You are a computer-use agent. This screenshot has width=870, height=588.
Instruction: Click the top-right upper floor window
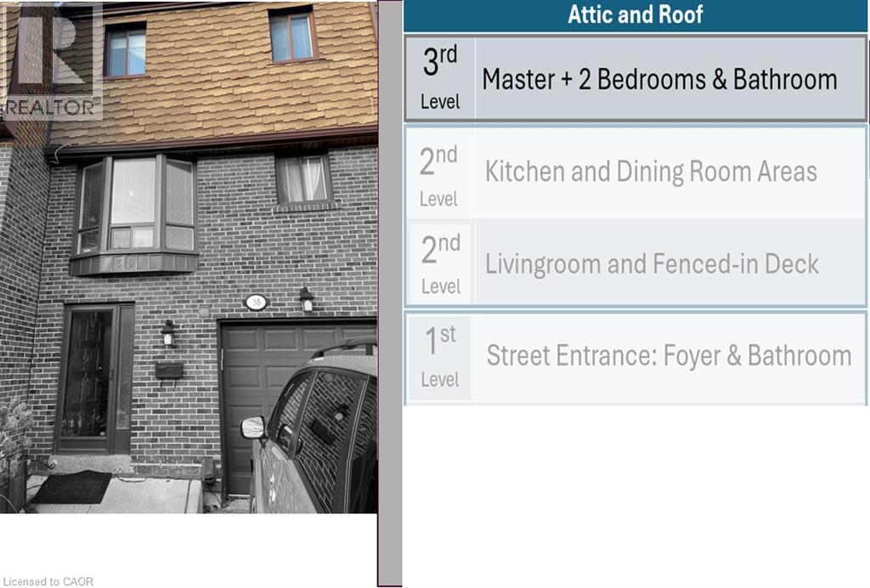tap(292, 34)
